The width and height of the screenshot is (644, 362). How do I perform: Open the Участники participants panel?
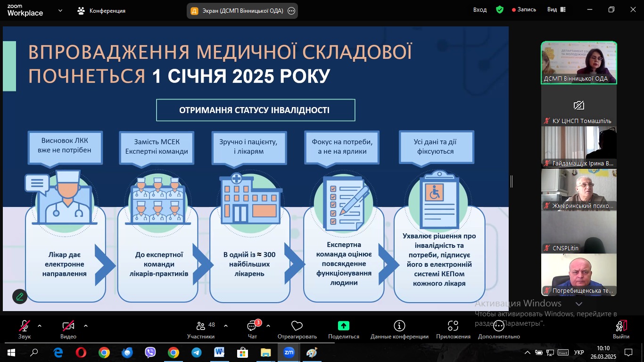pyautogui.click(x=201, y=326)
